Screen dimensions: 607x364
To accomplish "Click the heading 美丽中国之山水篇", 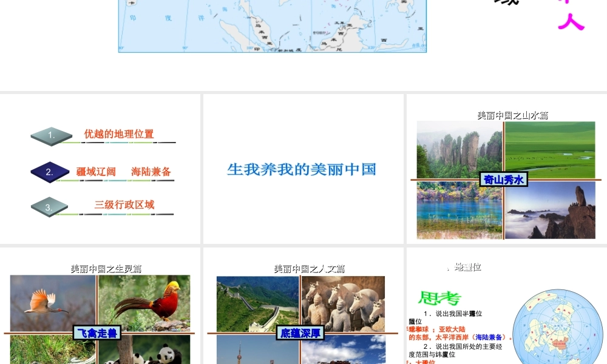I will [x=512, y=115].
